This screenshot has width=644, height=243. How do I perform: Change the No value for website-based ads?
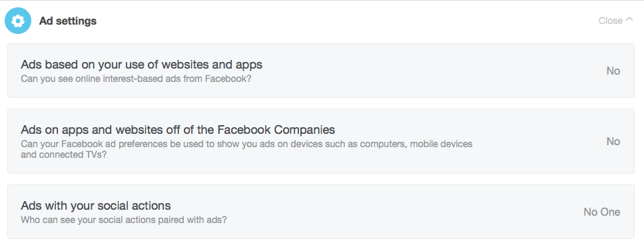click(613, 71)
